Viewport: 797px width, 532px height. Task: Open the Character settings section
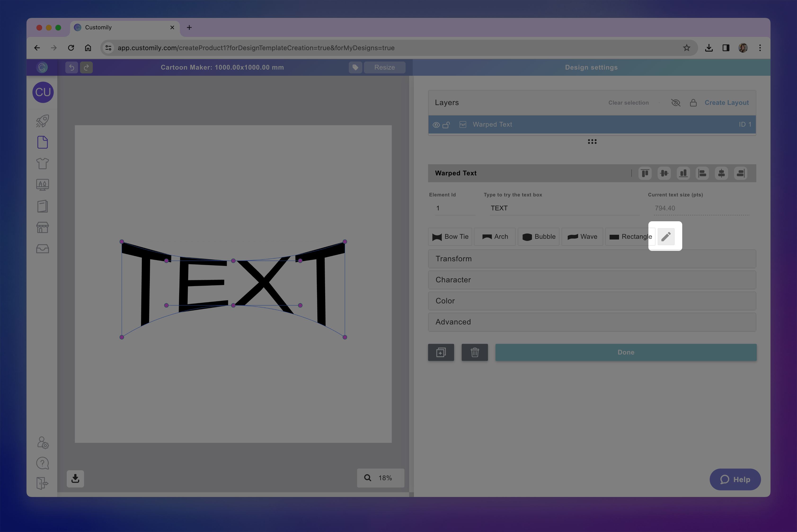(592, 279)
